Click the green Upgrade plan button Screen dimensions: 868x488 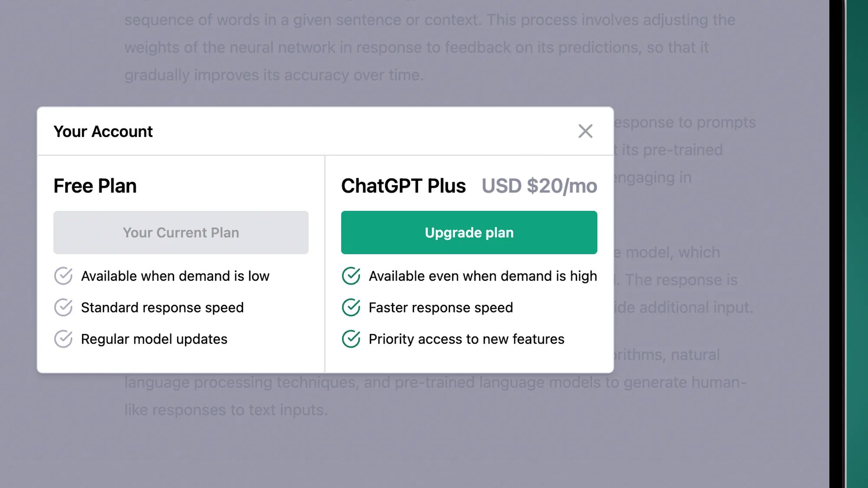pos(469,233)
